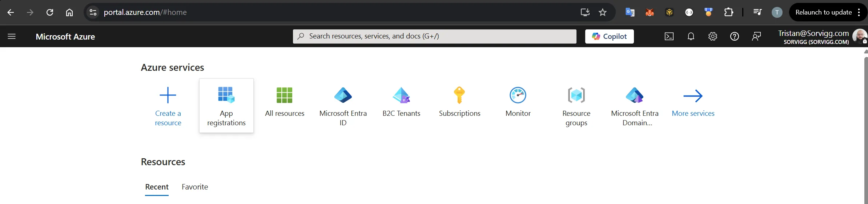This screenshot has height=204, width=868.
Task: Bookmark this page with the star
Action: pos(603,12)
